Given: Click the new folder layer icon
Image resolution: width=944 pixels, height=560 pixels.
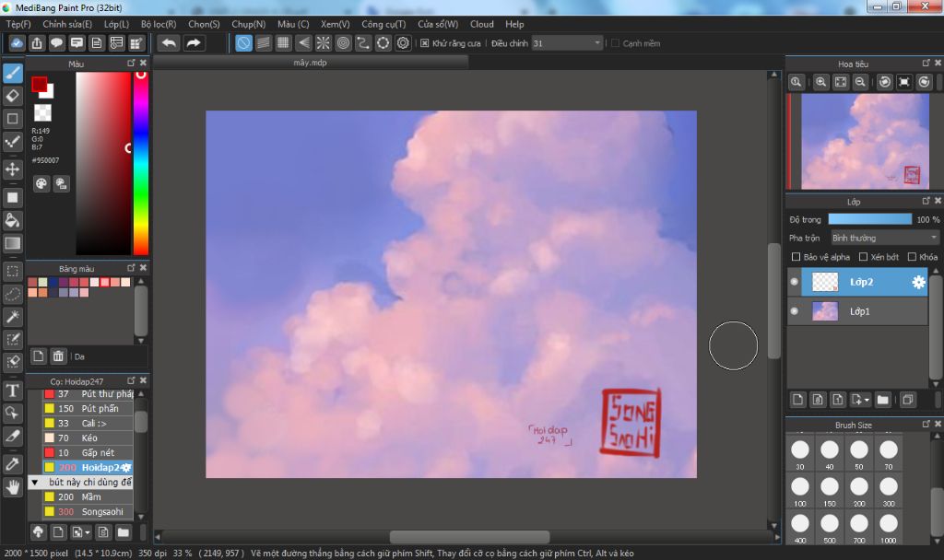Looking at the screenshot, I should (882, 400).
